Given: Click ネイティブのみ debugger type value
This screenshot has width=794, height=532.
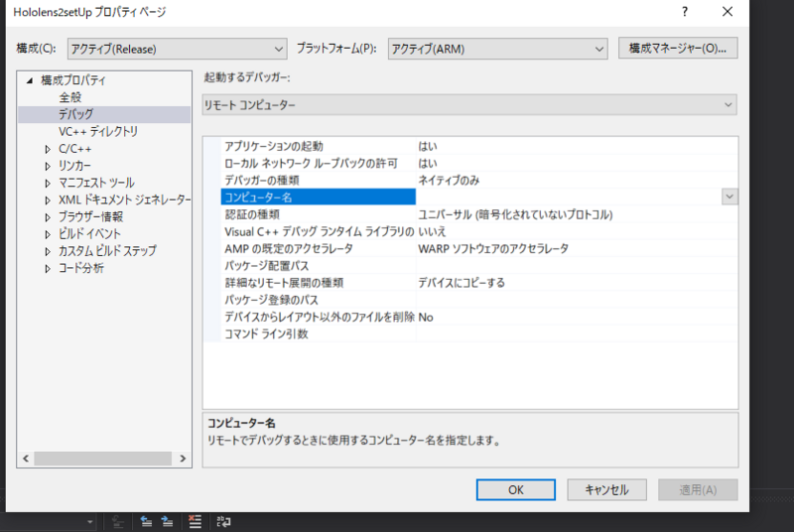Looking at the screenshot, I should point(449,181).
